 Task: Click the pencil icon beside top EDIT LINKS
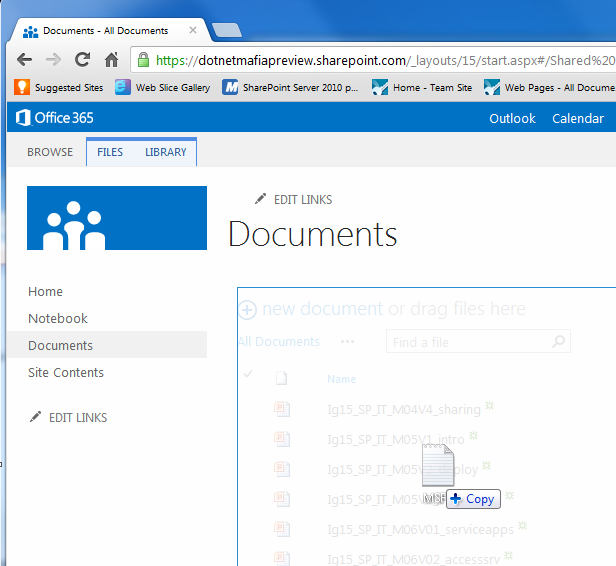260,199
